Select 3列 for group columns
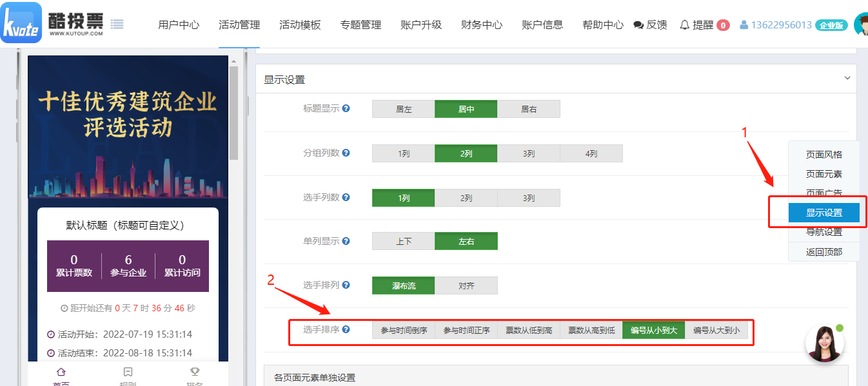The image size is (868, 386). pos(529,153)
